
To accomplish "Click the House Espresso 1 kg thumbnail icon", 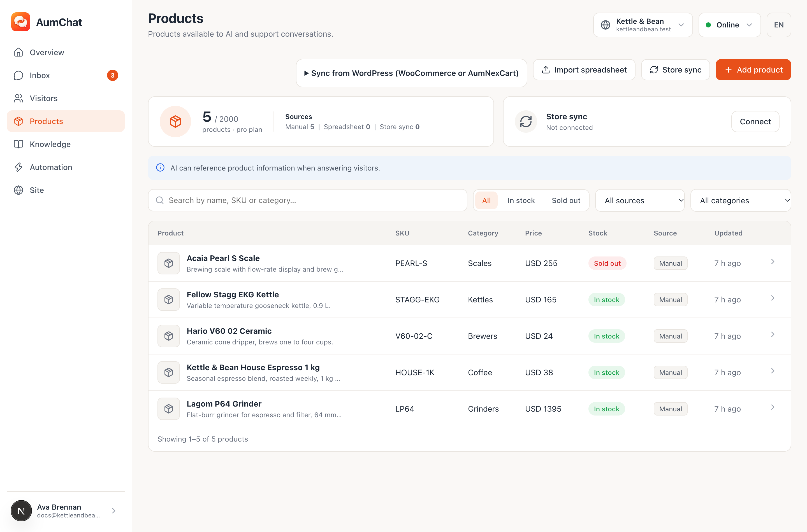I will click(x=169, y=372).
